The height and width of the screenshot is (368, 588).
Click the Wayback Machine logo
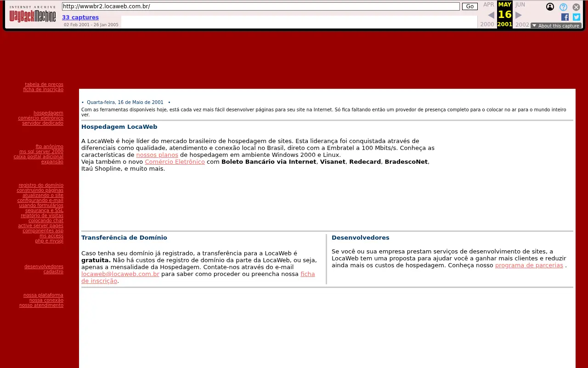point(33,15)
